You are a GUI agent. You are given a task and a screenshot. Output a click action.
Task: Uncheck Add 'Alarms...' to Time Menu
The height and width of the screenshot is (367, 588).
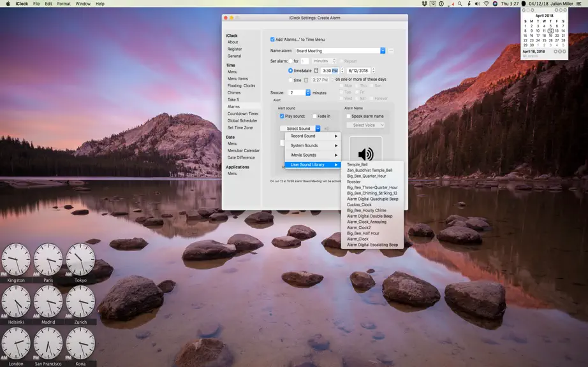272,40
